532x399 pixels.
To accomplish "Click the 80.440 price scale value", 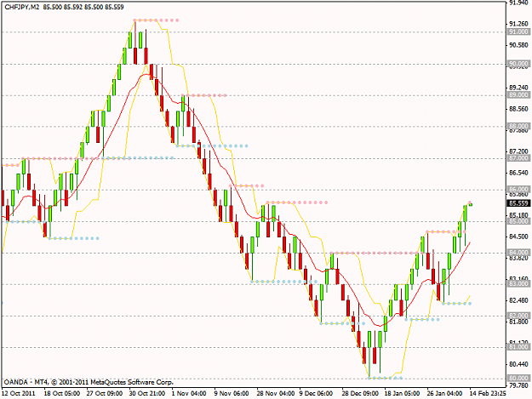I will 519,364.
